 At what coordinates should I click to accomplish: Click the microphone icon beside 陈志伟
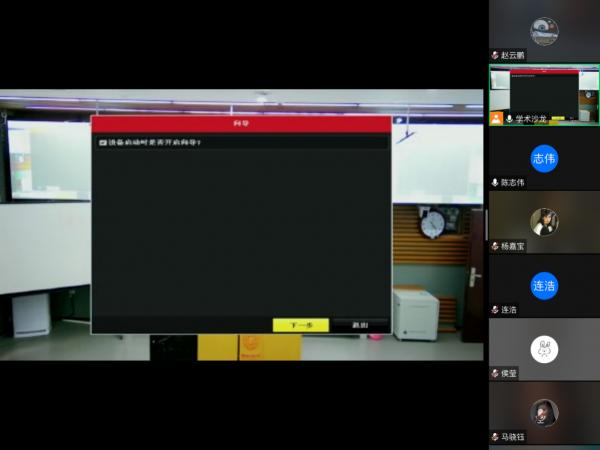tap(494, 182)
